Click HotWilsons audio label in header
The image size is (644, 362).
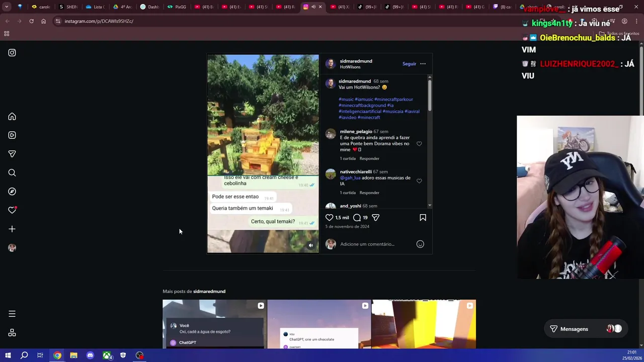(x=350, y=67)
